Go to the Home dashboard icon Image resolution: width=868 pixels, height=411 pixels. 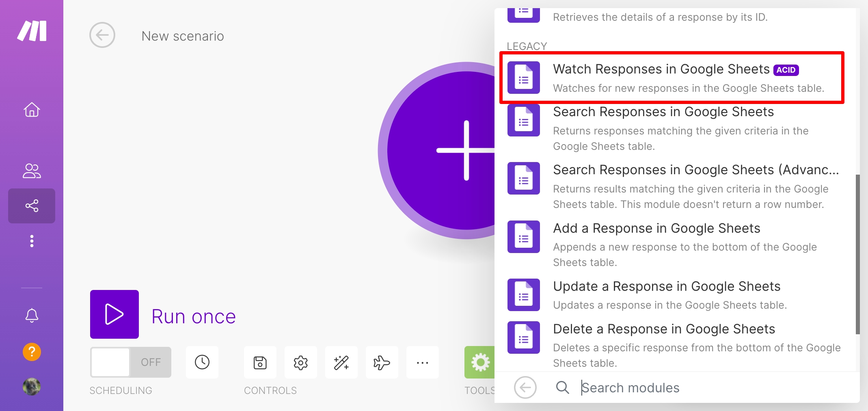32,110
